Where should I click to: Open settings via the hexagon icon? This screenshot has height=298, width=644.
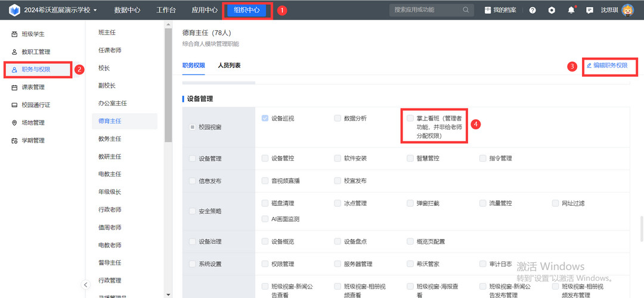click(x=552, y=10)
